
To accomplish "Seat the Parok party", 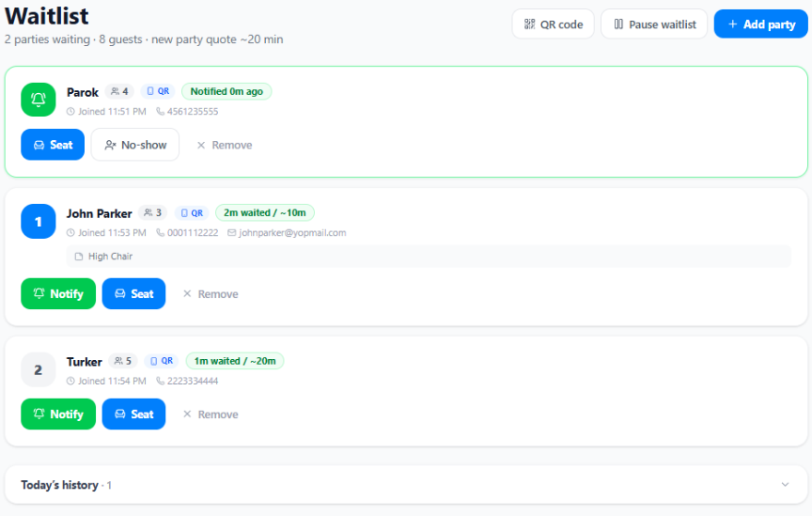I will [x=53, y=145].
